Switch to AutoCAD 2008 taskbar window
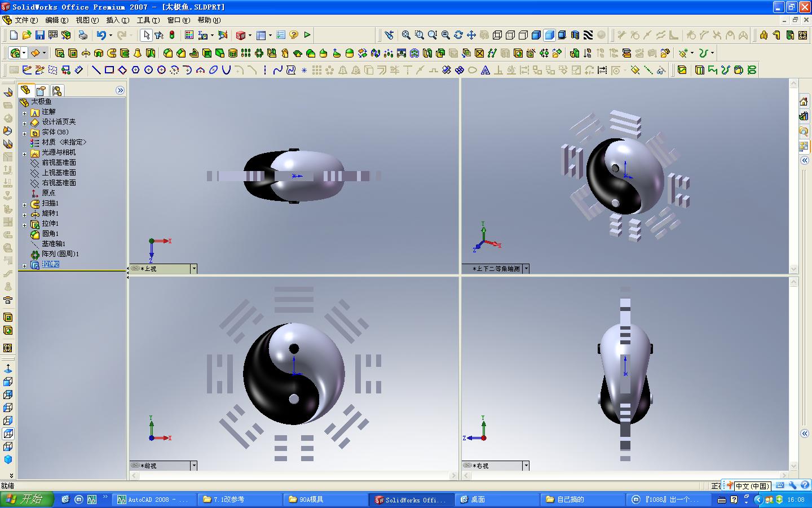 (x=155, y=500)
